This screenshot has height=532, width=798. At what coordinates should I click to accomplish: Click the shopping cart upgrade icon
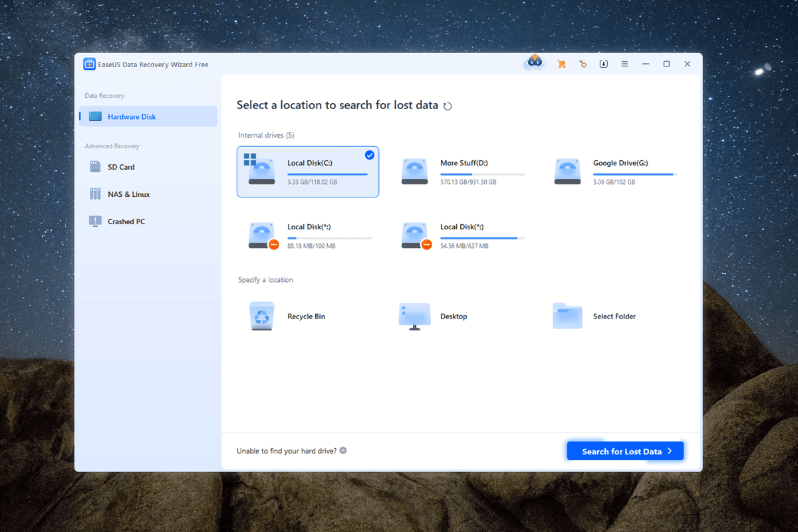coord(561,63)
